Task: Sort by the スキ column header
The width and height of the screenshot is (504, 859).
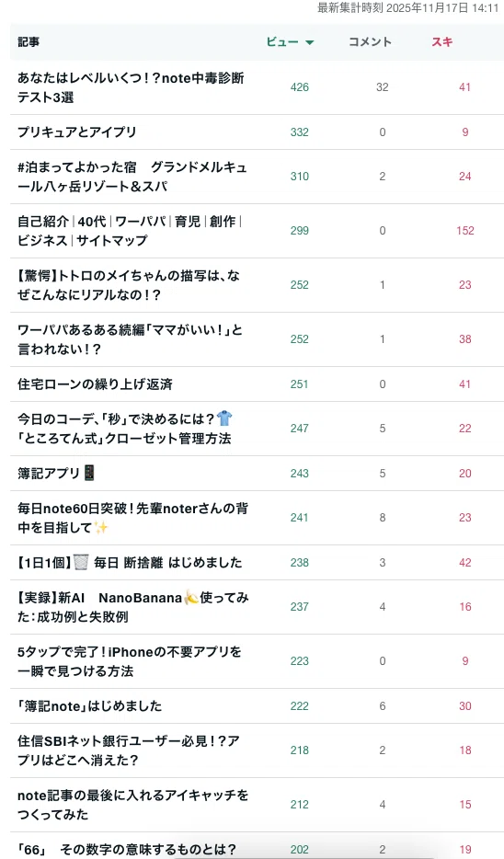Action: tap(442, 41)
